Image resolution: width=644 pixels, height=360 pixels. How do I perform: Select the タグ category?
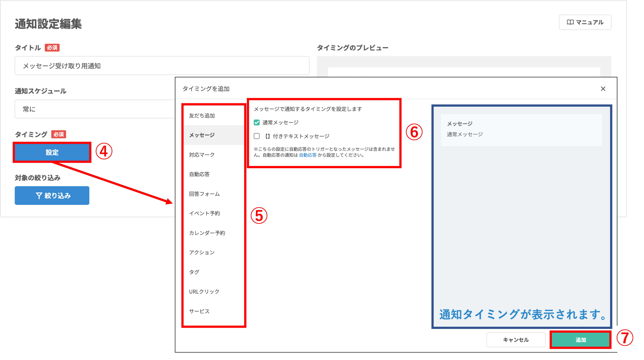click(194, 272)
